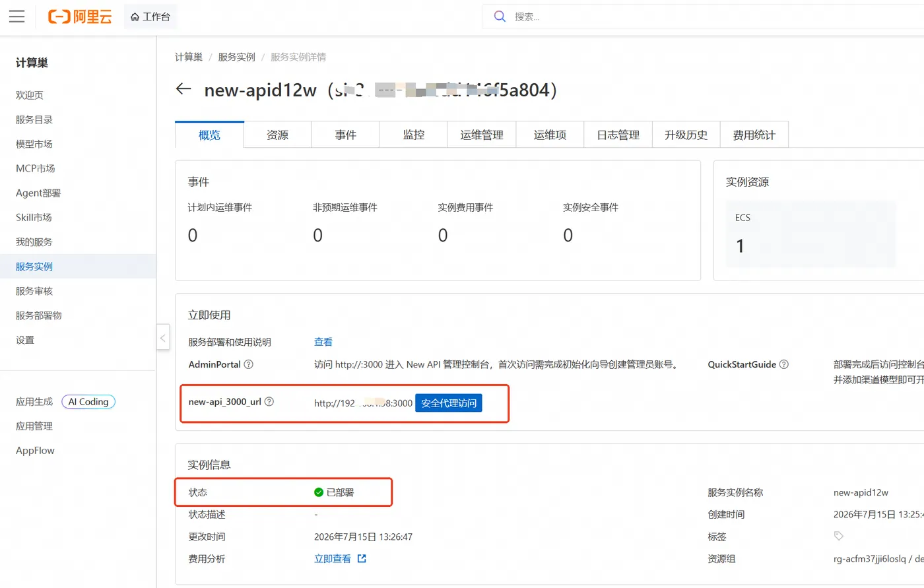The image size is (924, 588).
Task: Switch to the 概览 tab
Action: (x=209, y=135)
